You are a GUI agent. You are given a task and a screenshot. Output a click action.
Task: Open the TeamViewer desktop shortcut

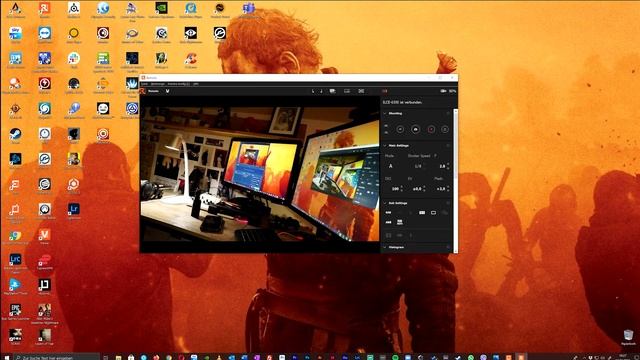pos(44,35)
